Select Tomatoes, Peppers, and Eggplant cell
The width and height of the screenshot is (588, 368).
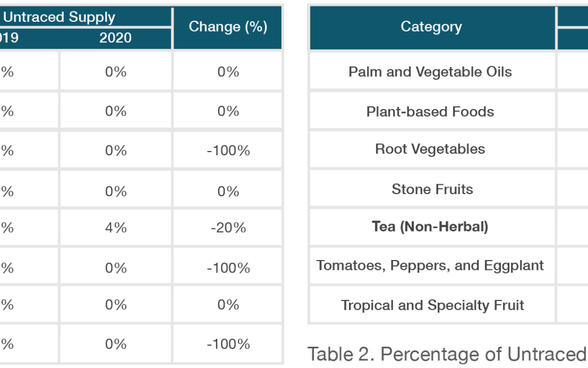click(x=430, y=265)
